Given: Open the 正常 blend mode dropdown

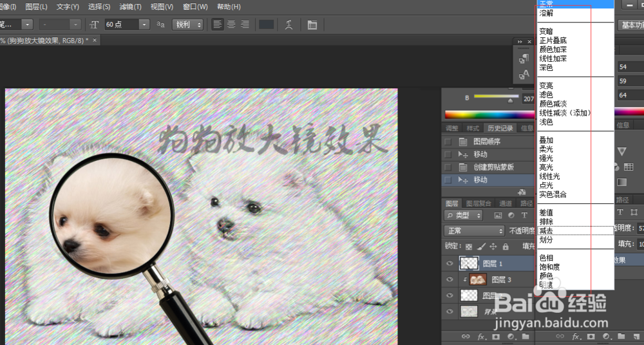Looking at the screenshot, I should pos(474,231).
